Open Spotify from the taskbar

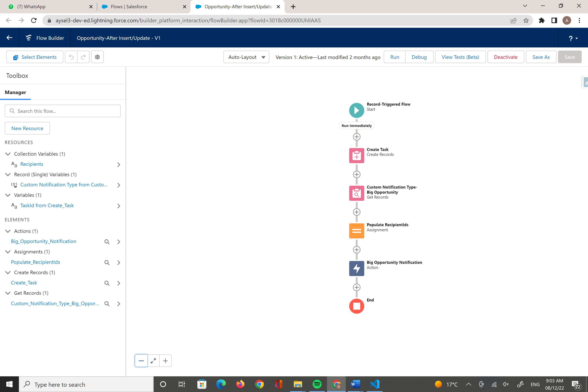pos(317,384)
